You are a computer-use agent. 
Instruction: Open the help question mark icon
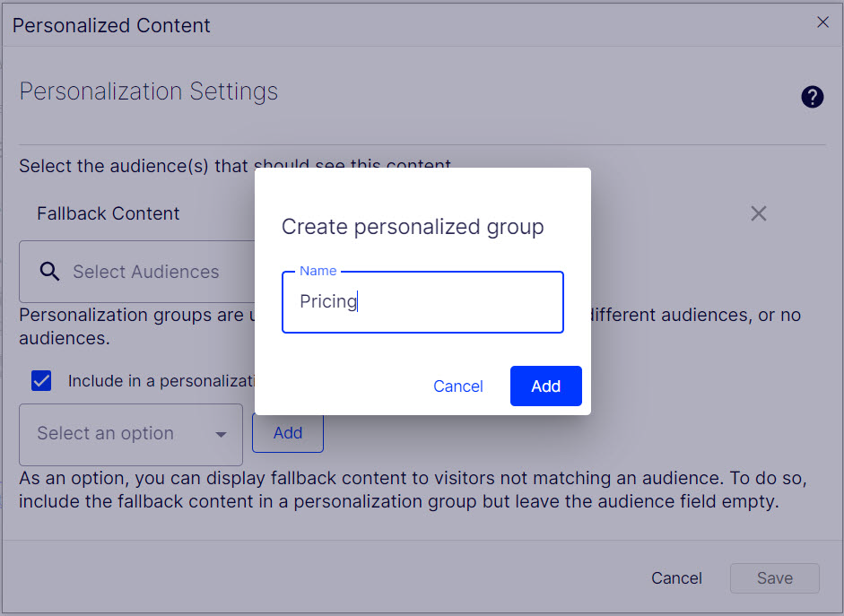click(x=812, y=97)
